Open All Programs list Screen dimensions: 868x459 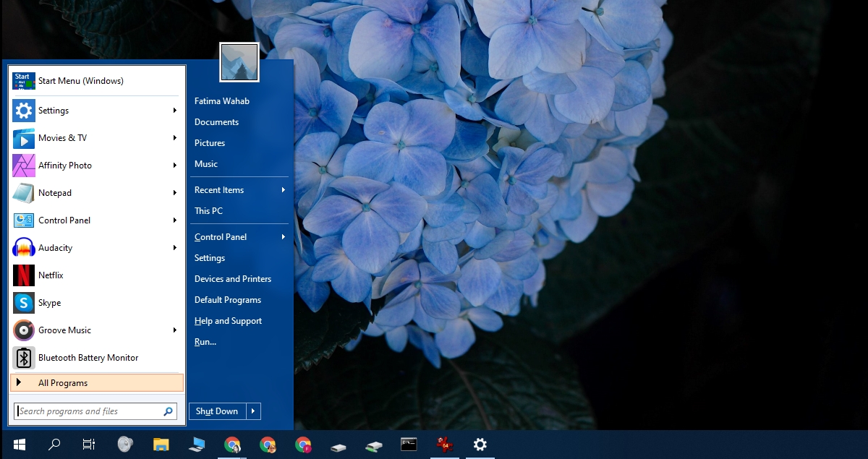pyautogui.click(x=97, y=383)
